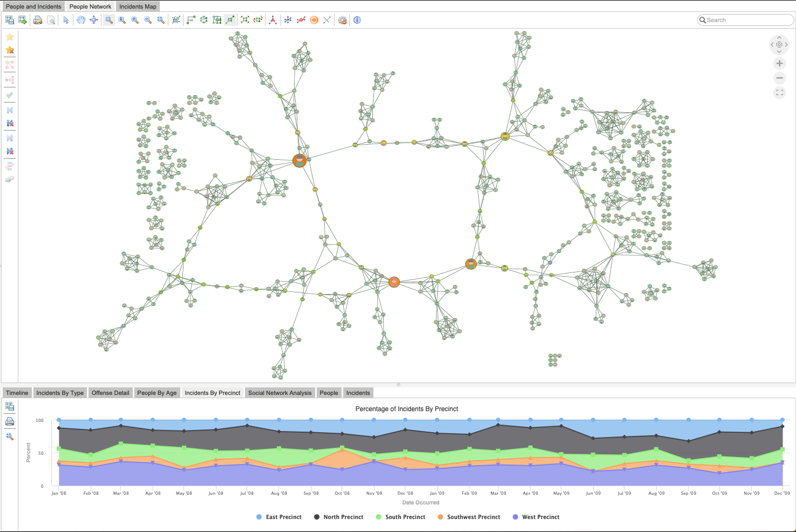Open the settings gear in the toolbar
The height and width of the screenshot is (532, 796).
click(342, 19)
